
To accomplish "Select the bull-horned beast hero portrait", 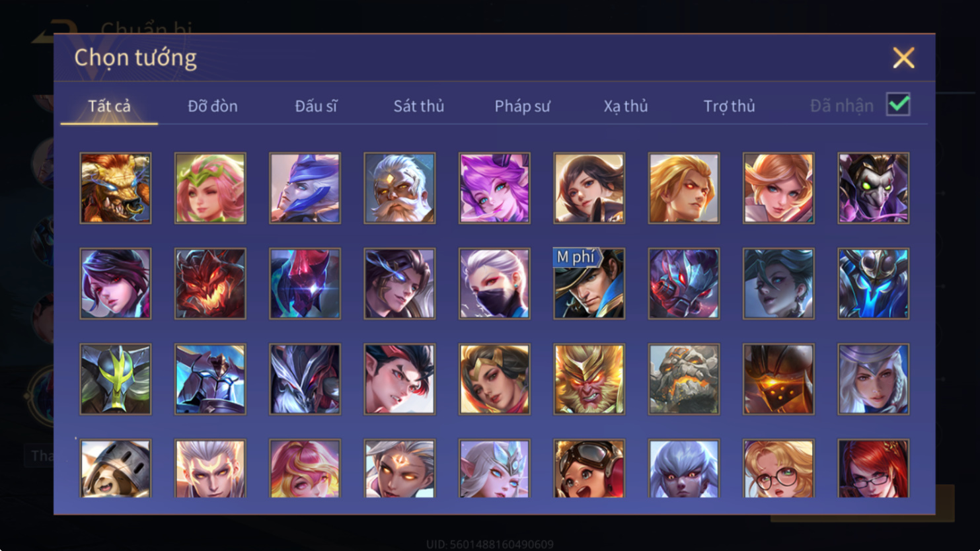I will click(x=116, y=188).
